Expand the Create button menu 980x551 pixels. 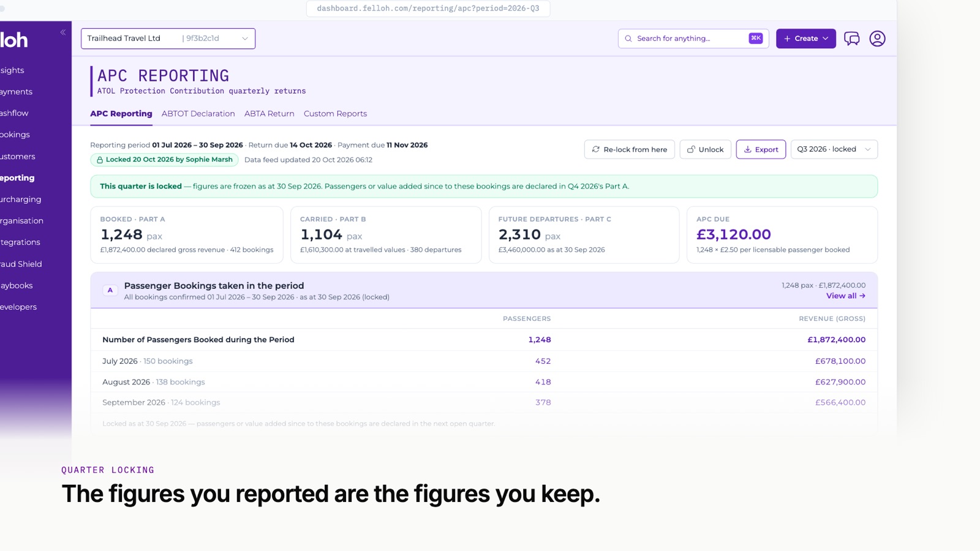tap(805, 39)
